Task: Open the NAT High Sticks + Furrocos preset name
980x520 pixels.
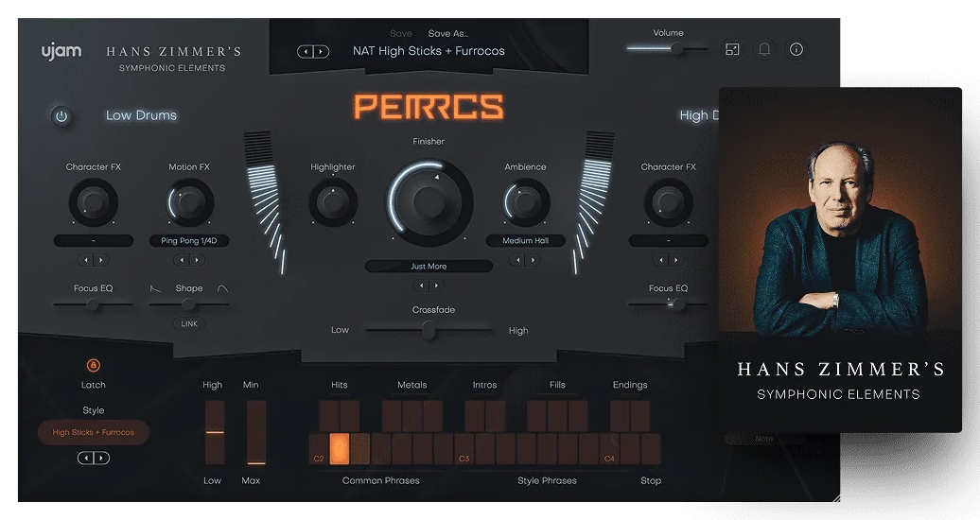Action: click(x=429, y=51)
